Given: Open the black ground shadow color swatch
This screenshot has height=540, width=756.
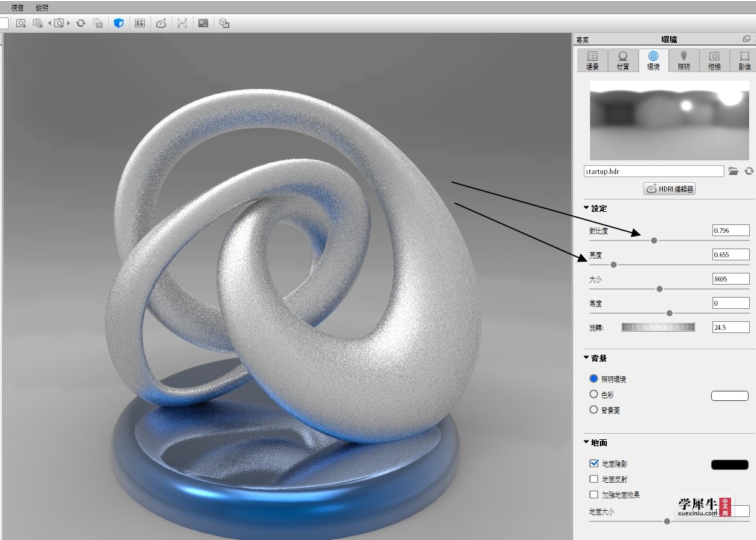Looking at the screenshot, I should point(730,465).
